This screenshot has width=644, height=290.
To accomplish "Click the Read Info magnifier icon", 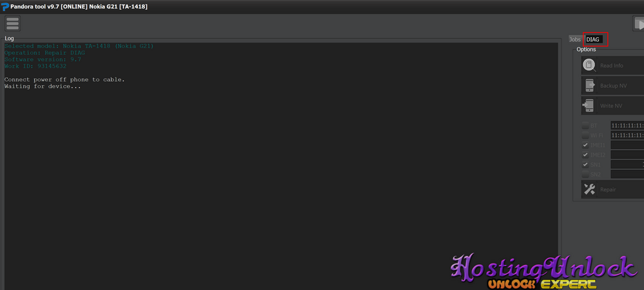I will tap(589, 65).
